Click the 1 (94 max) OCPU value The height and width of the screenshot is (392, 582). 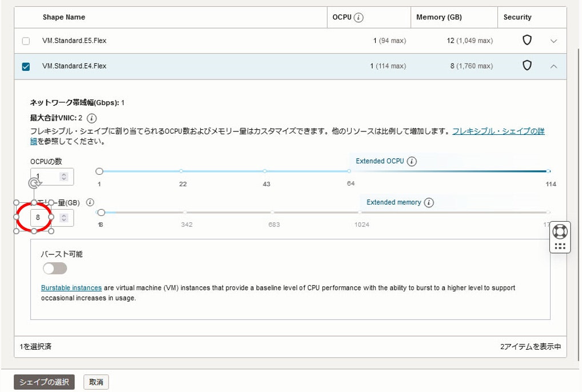(x=389, y=41)
